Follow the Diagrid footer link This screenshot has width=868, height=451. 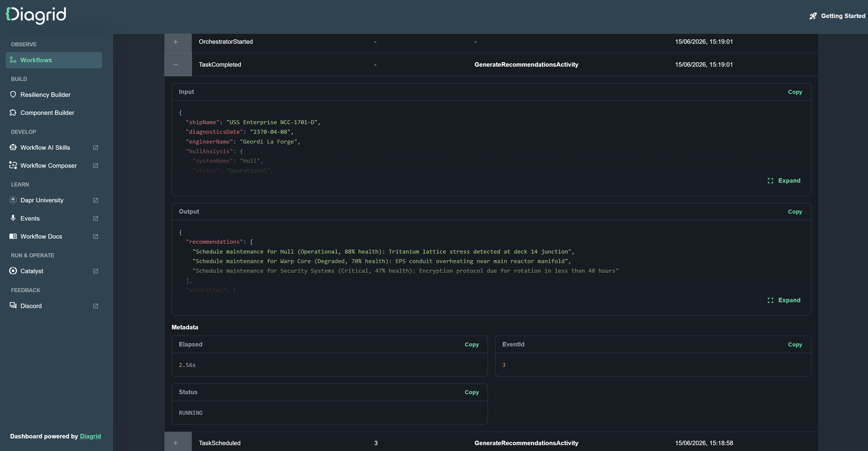90,436
